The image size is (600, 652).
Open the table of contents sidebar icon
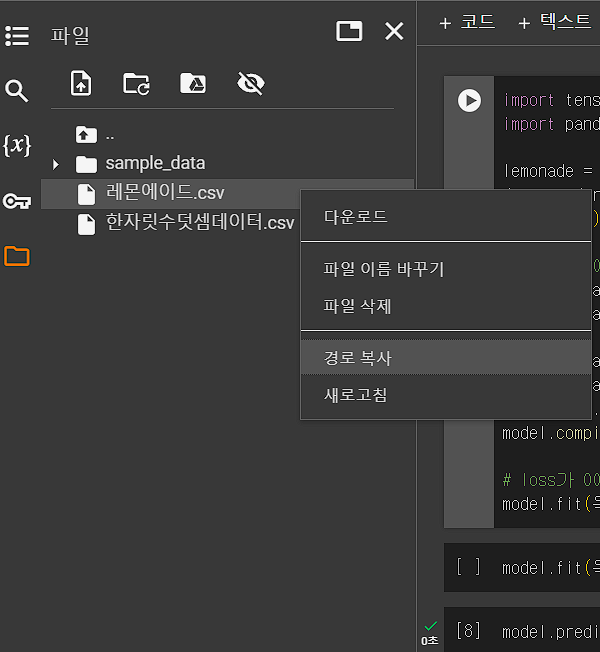pos(17,36)
